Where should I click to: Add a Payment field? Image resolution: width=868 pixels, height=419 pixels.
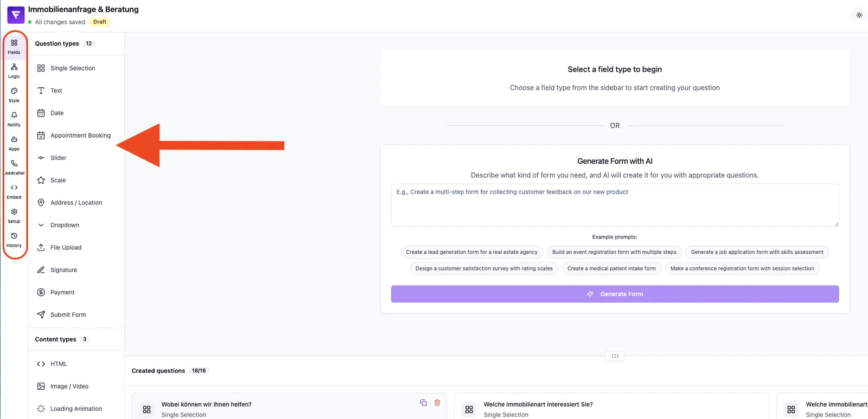tap(76, 292)
